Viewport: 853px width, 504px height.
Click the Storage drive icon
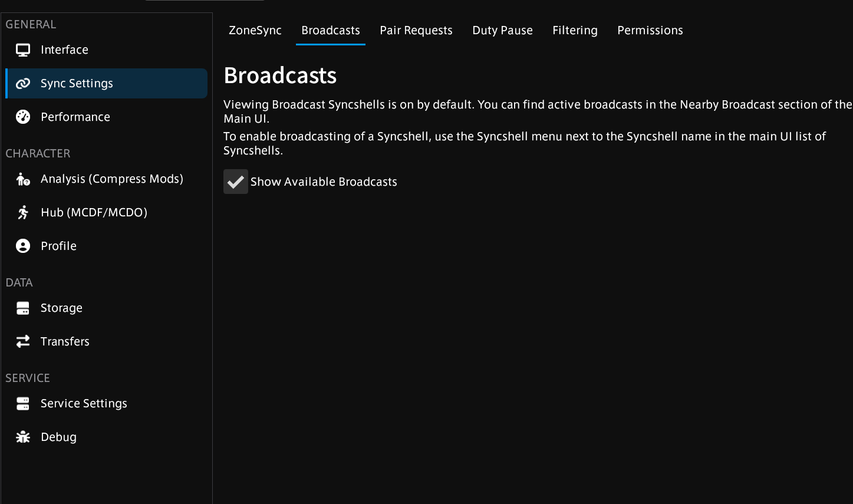pyautogui.click(x=23, y=308)
